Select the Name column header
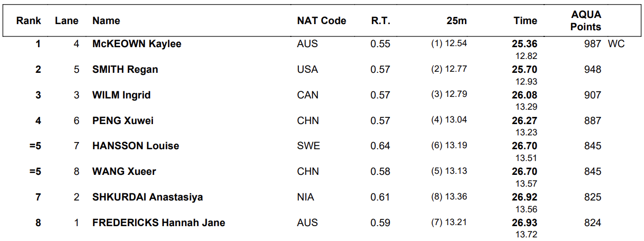 click(106, 21)
